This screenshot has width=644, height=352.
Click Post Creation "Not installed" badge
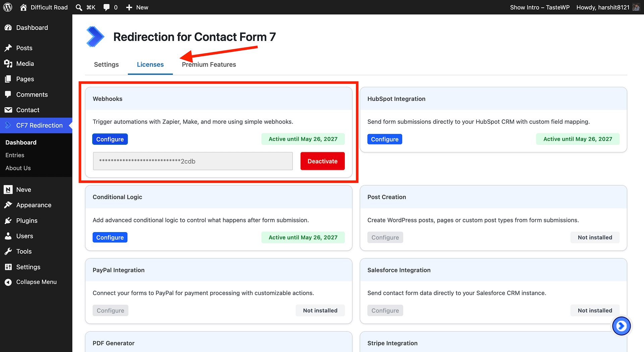[x=595, y=237]
